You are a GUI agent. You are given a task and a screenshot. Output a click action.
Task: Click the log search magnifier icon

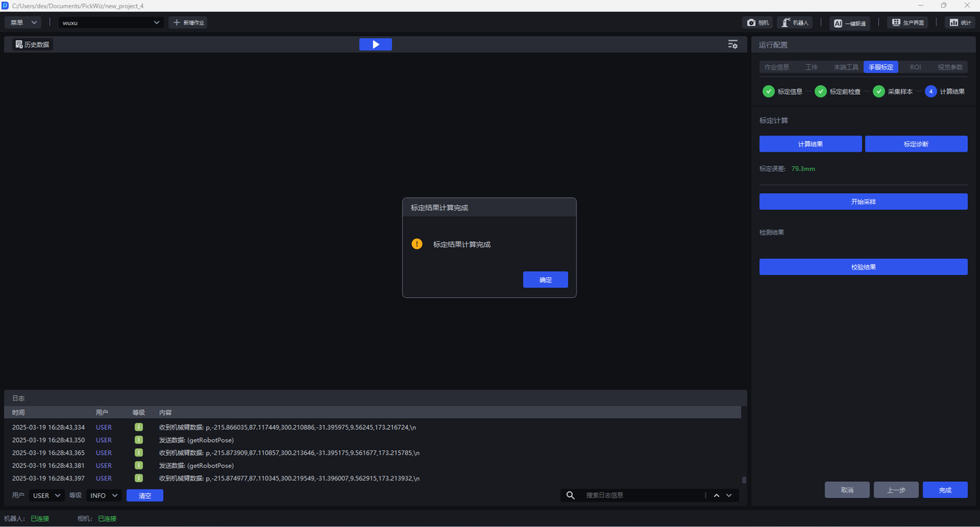coord(570,496)
